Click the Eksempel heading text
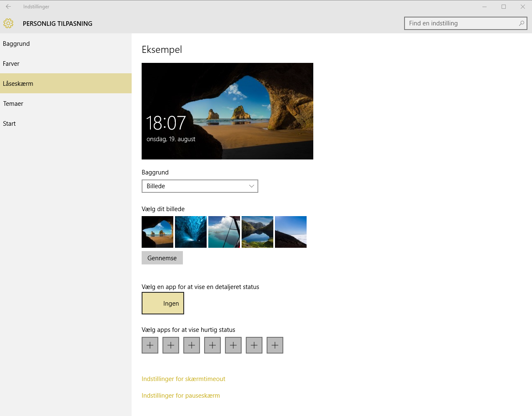532x416 pixels. click(x=162, y=50)
